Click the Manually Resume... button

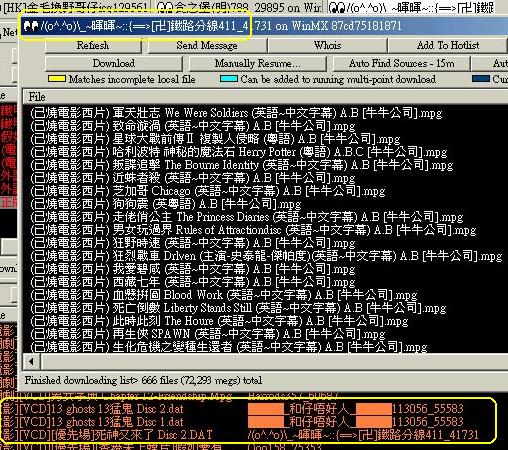(257, 63)
